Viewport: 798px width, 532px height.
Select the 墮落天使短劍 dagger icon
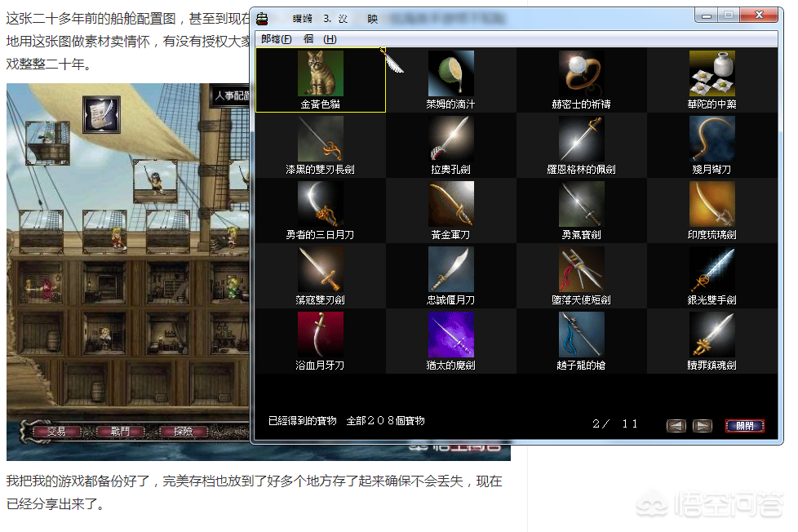(581, 269)
